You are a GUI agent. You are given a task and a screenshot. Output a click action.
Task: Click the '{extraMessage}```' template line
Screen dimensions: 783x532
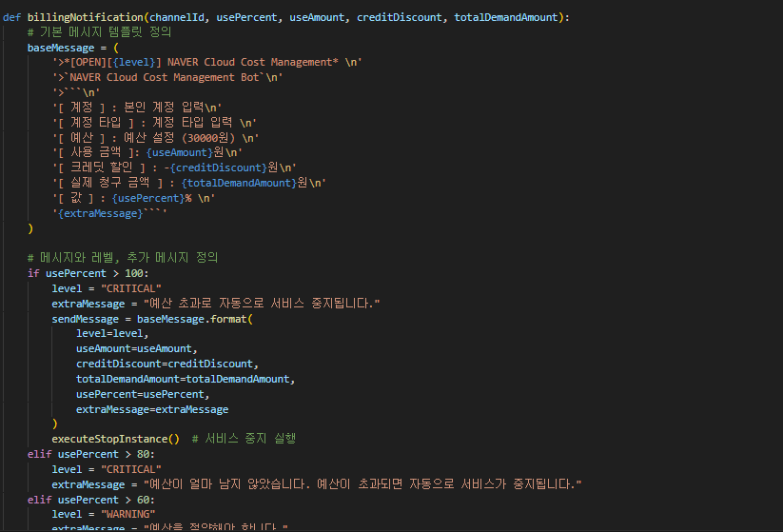(109, 214)
